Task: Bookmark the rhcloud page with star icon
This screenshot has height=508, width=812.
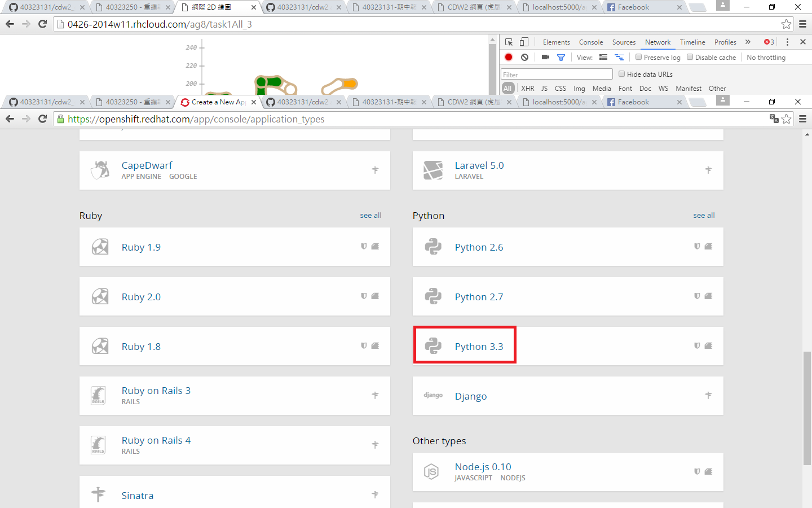Action: point(786,24)
